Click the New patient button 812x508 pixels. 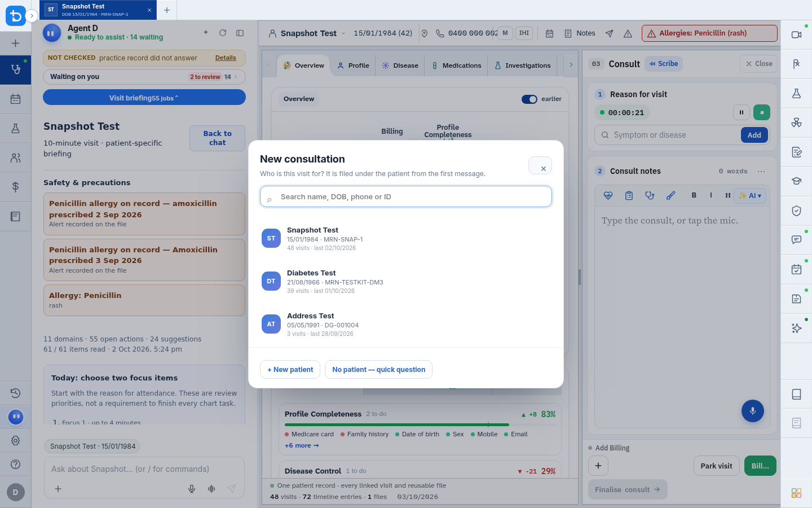[x=290, y=370]
